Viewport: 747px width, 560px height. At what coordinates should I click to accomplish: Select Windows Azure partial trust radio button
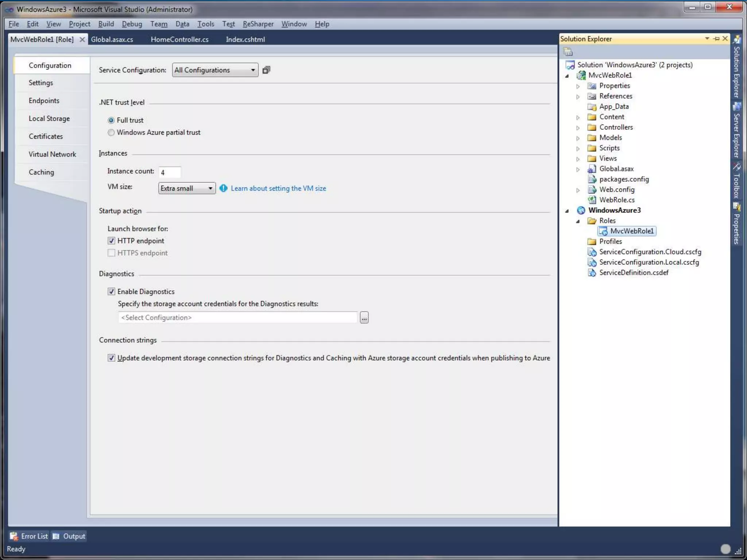[111, 133]
